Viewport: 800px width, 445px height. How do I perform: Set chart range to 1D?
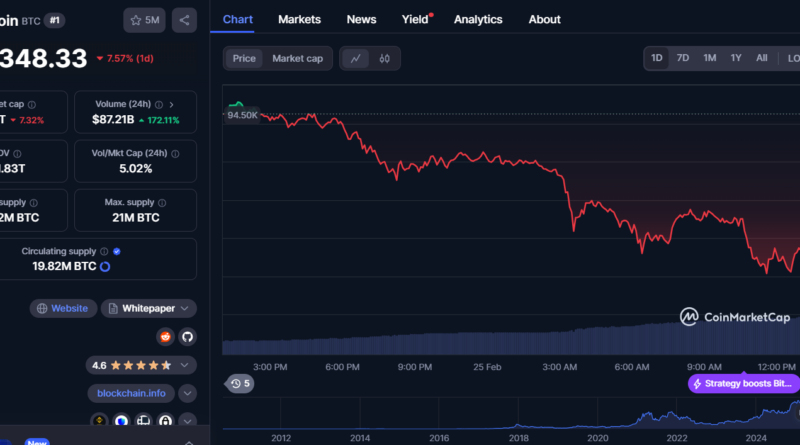(x=657, y=58)
